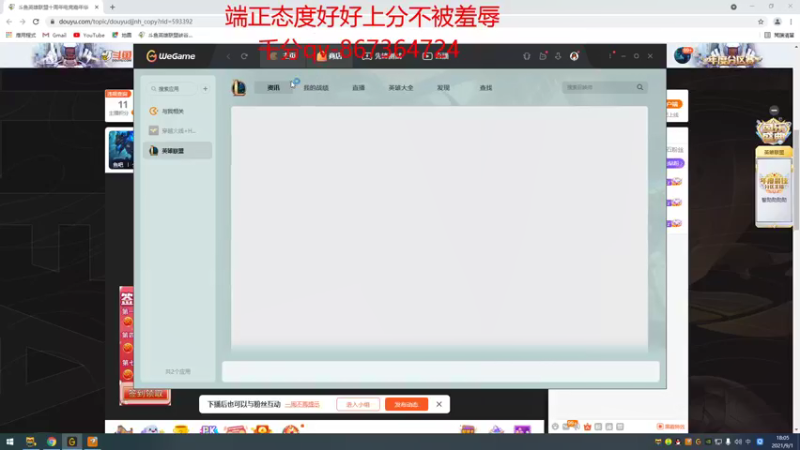Click the orange 发布动态 button
Image resolution: width=800 pixels, height=450 pixels.
407,405
